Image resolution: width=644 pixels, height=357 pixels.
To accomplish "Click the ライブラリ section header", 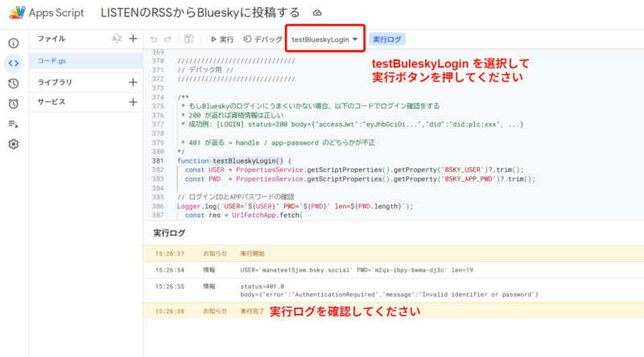I will (55, 82).
